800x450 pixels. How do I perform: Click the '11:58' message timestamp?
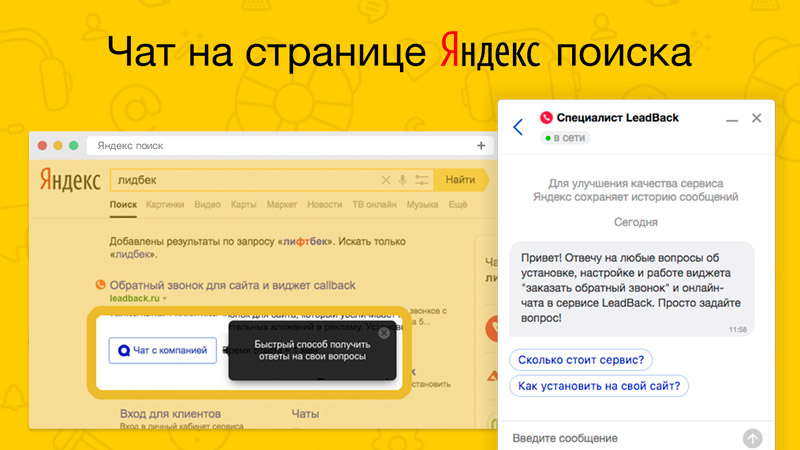[738, 330]
